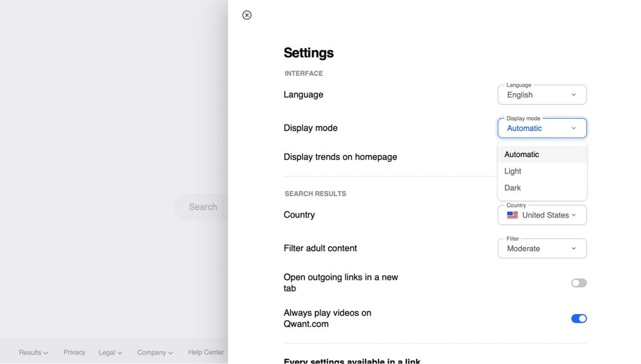This screenshot has width=641, height=364.
Task: Click the Filter dropdown chevron
Action: click(573, 248)
